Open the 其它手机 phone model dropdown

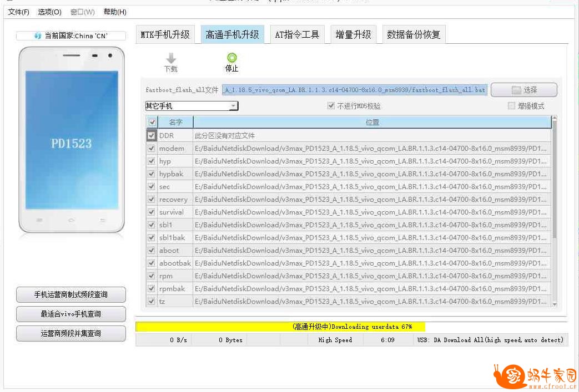click(x=192, y=106)
